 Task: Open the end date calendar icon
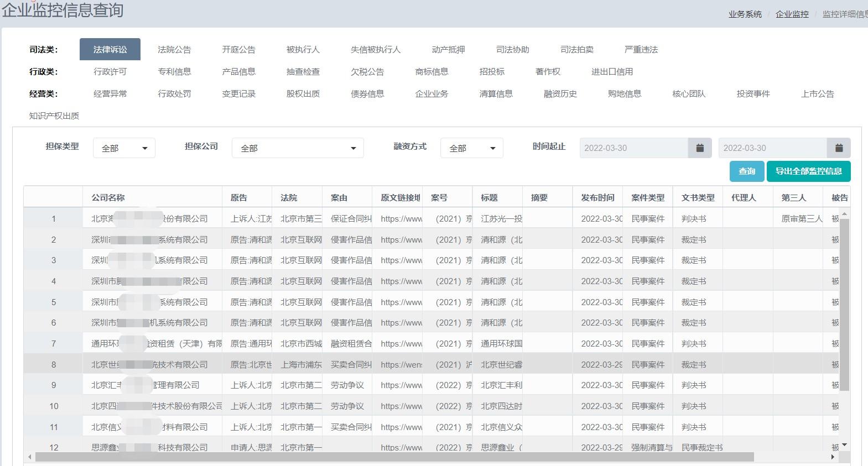pyautogui.click(x=839, y=148)
